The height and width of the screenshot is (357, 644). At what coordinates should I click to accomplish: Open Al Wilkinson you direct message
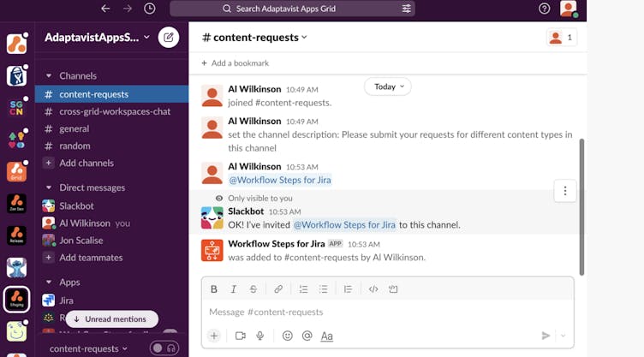click(111, 223)
